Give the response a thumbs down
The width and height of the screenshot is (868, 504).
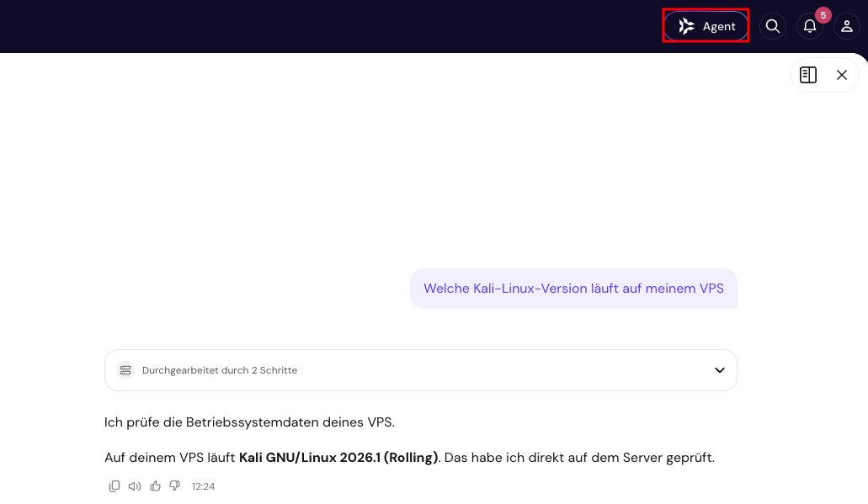pos(175,485)
